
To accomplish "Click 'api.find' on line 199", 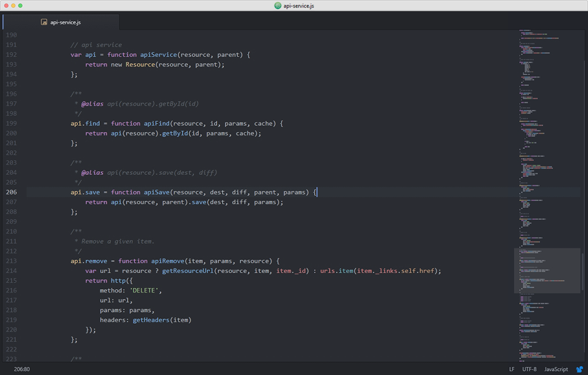I will tap(85, 124).
